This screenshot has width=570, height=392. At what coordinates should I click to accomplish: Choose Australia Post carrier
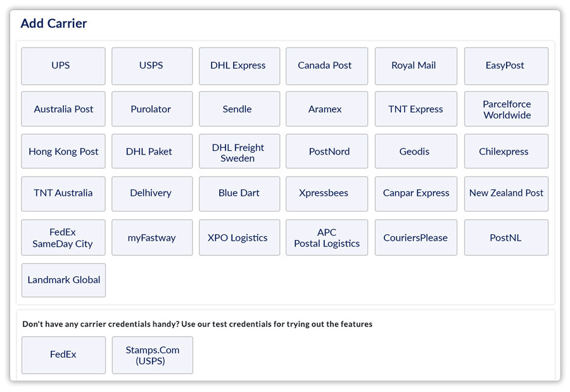(63, 109)
